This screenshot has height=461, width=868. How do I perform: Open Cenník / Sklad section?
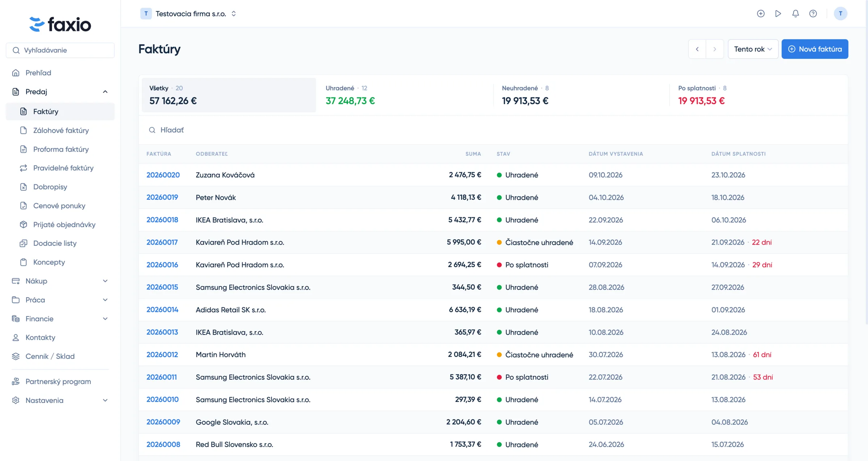pos(60,356)
